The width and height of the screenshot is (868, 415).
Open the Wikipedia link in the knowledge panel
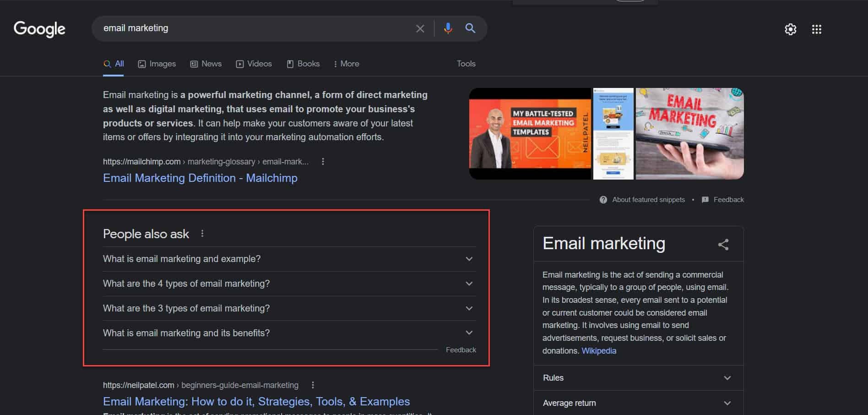(x=599, y=350)
